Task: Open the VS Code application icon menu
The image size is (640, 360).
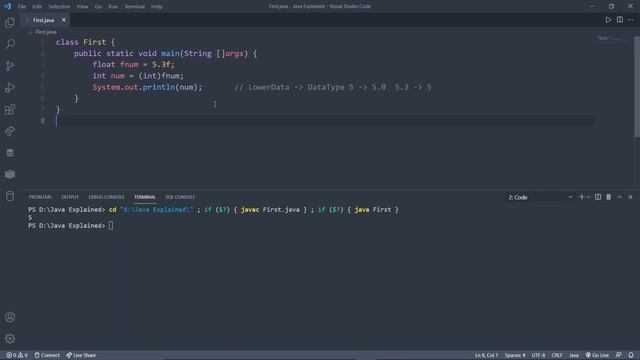Action: [7, 6]
